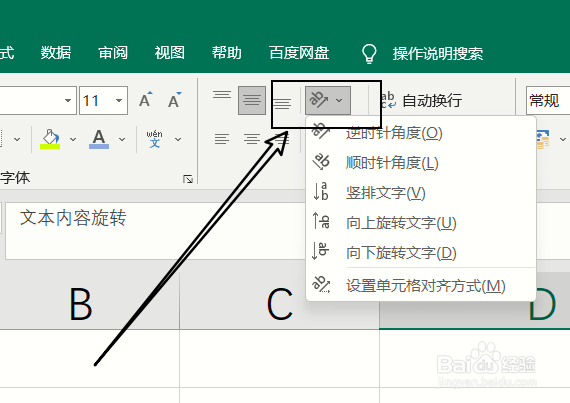Open borders dropdown arrow
Image resolution: width=570 pixels, height=403 pixels.
pos(17,139)
